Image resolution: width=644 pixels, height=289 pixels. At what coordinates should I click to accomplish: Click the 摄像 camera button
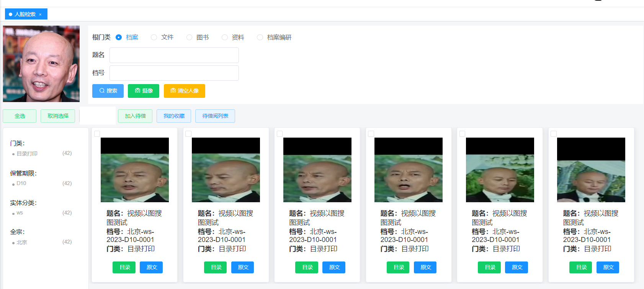(144, 91)
